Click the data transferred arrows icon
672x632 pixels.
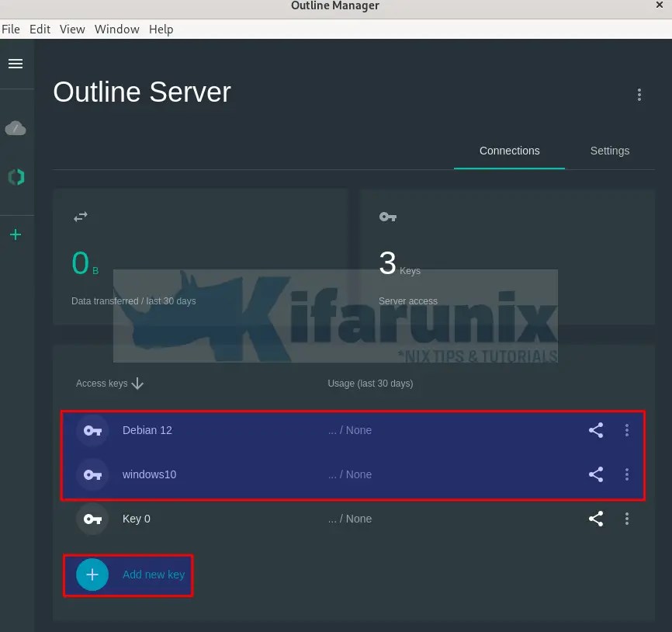click(x=81, y=217)
